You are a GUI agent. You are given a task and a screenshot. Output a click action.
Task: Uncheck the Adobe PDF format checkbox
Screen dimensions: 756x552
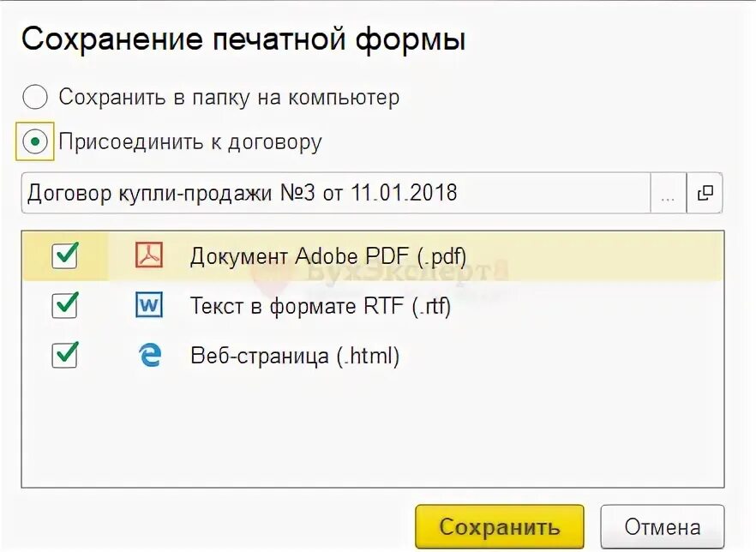pyautogui.click(x=65, y=255)
